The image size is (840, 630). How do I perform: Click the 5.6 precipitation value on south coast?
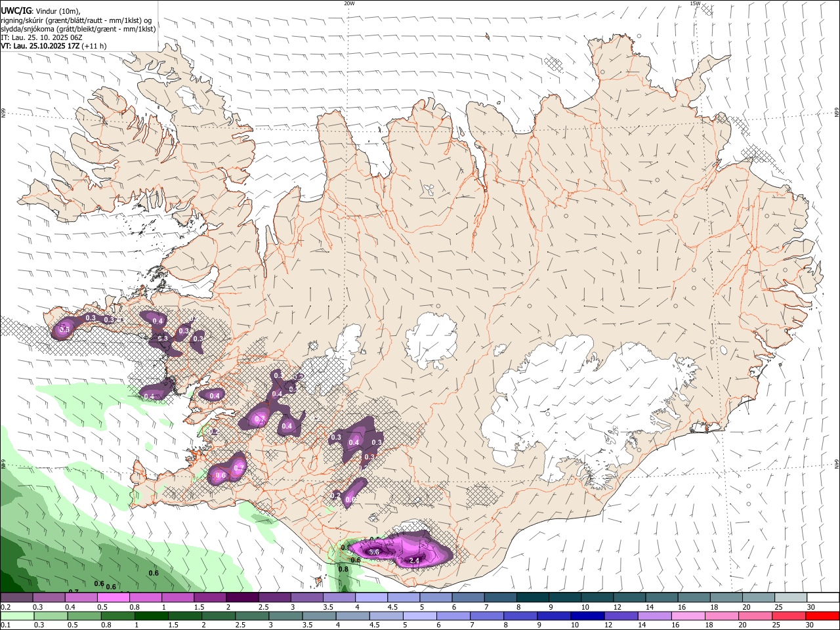coord(375,553)
